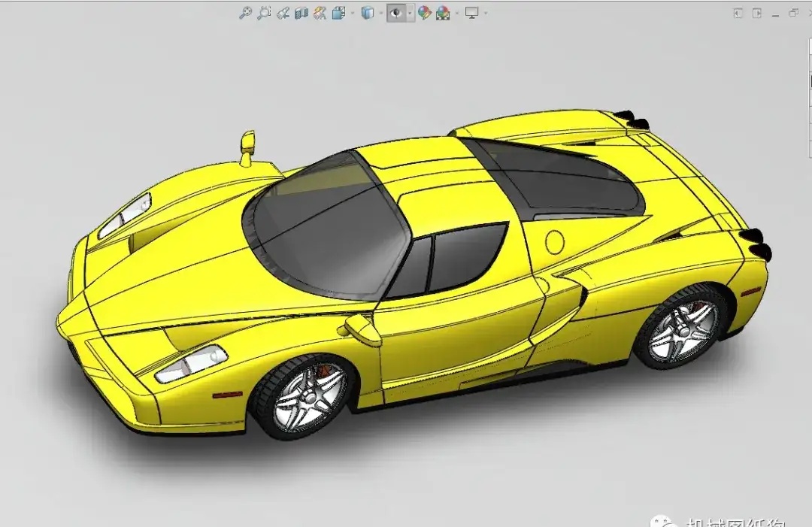Viewport: 812px width, 527px height.
Task: Expand the View Orientation dropdown arrow
Action: tap(353, 13)
